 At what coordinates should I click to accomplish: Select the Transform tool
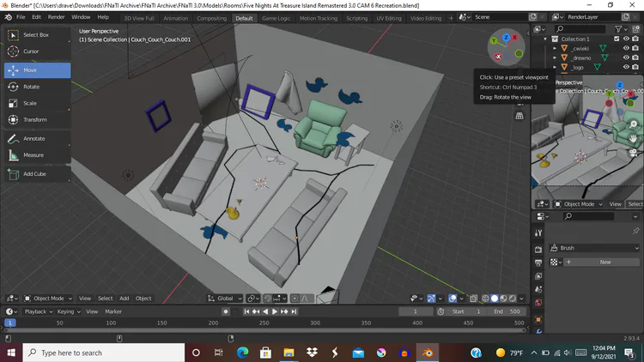coord(37,119)
